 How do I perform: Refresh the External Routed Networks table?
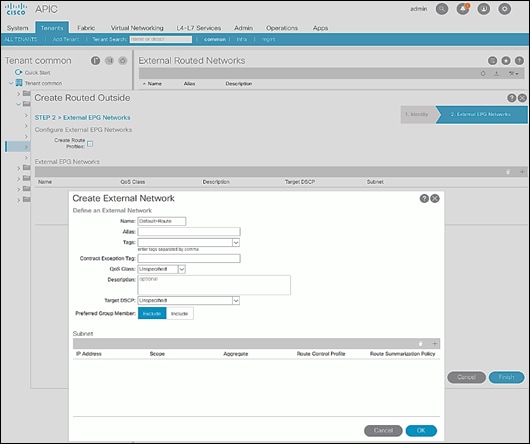click(483, 73)
